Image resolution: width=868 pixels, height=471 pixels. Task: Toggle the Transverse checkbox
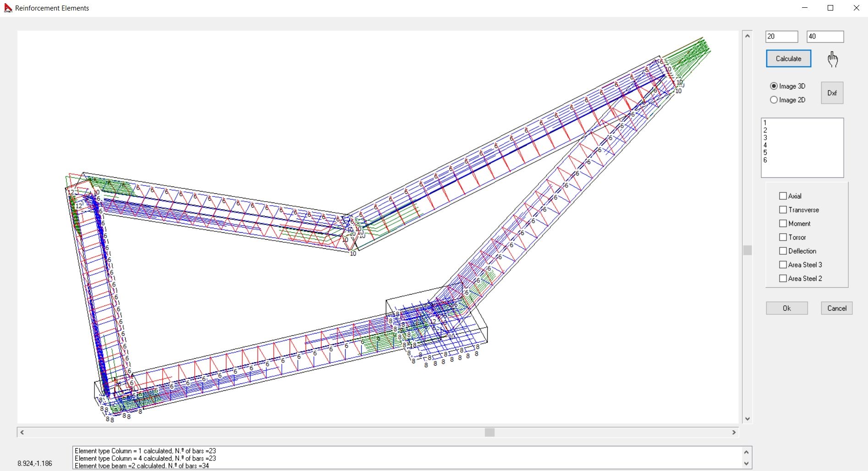pyautogui.click(x=783, y=210)
